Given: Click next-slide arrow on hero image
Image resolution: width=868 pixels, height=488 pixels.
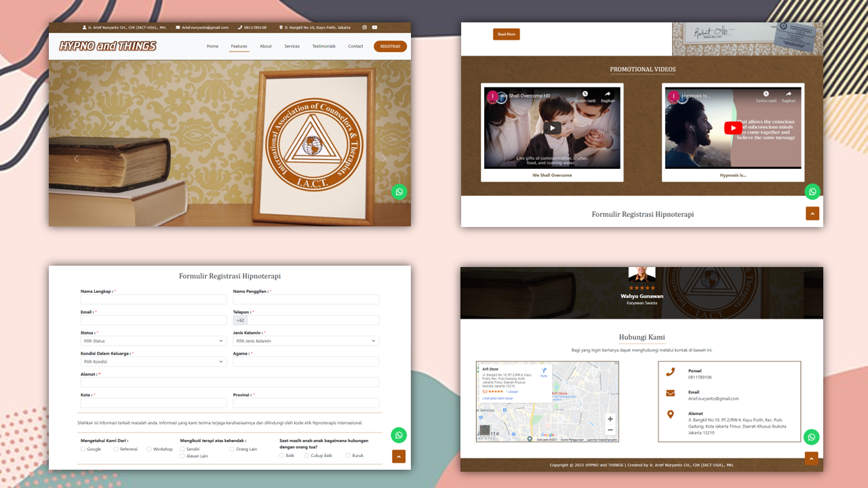Looking at the screenshot, I should pos(384,159).
